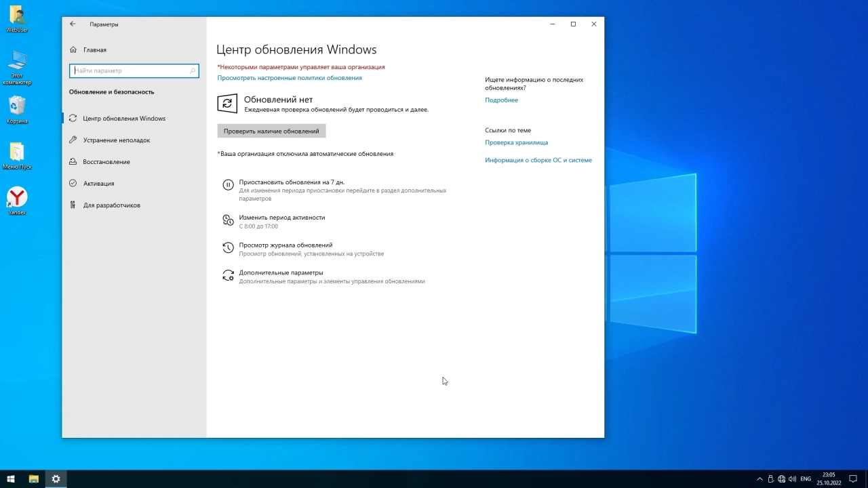Open Для разработчиков icon
Image resolution: width=868 pixels, height=488 pixels.
(x=73, y=205)
